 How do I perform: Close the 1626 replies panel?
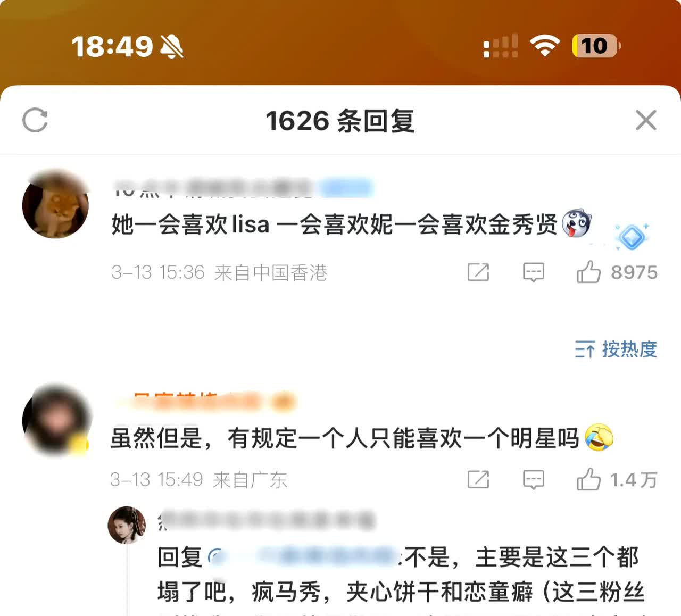646,120
